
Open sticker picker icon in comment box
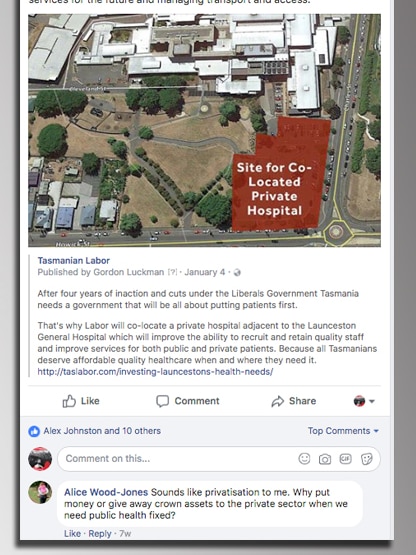(x=366, y=459)
